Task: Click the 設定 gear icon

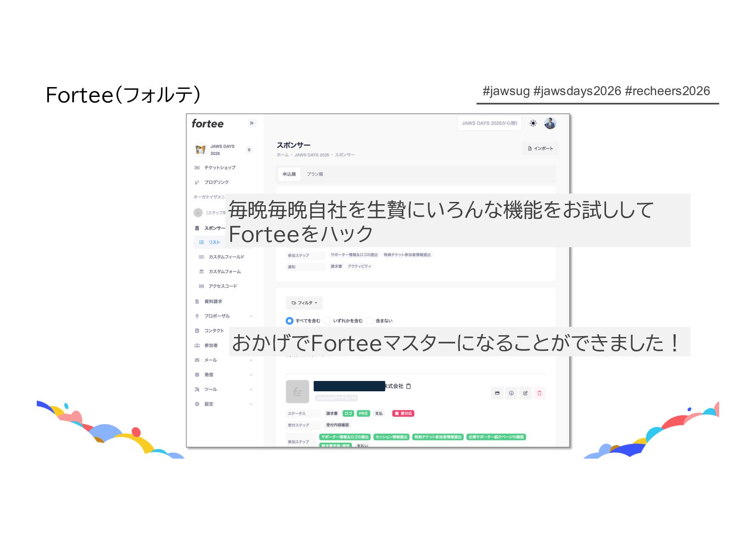Action: (x=197, y=404)
